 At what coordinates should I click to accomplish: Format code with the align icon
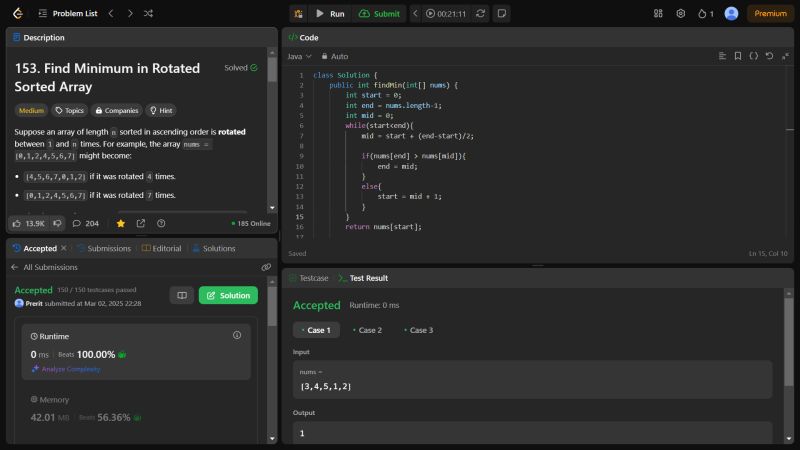point(721,56)
